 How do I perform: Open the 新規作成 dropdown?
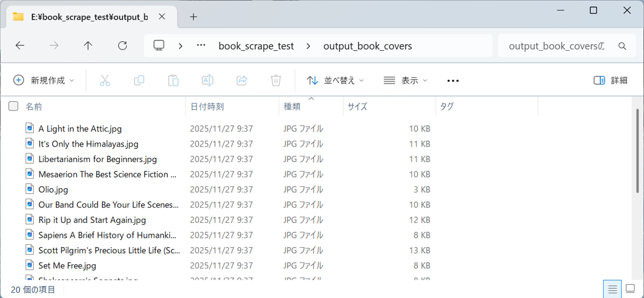44,80
